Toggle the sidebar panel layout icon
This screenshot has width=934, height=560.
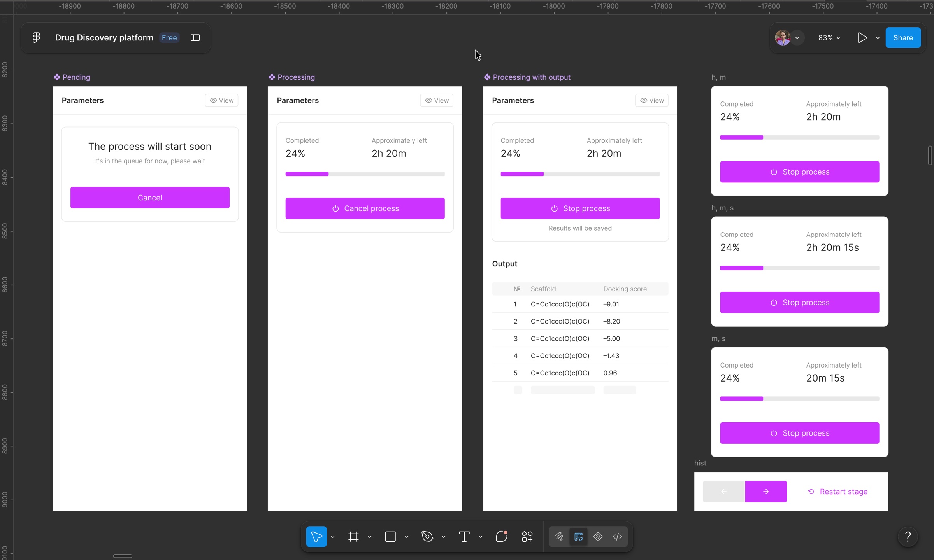click(x=195, y=37)
